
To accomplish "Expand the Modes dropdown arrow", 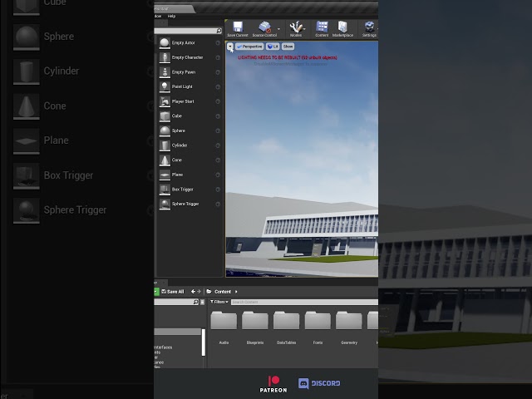I will tap(306, 29).
